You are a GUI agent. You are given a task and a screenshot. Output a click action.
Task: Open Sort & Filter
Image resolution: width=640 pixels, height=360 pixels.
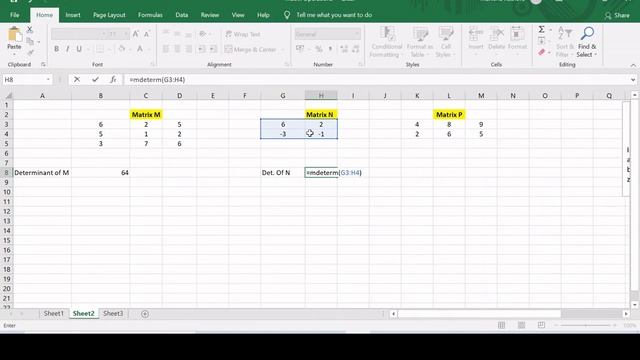[564, 42]
